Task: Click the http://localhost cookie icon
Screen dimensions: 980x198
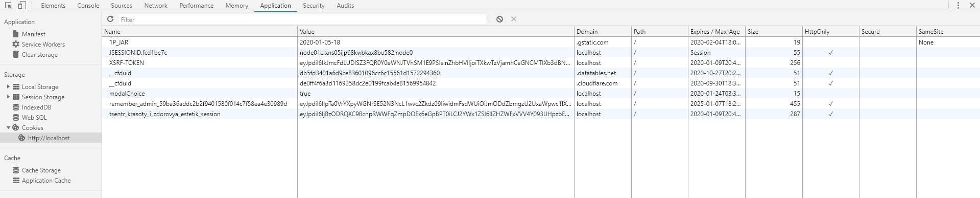Action: pyautogui.click(x=22, y=138)
